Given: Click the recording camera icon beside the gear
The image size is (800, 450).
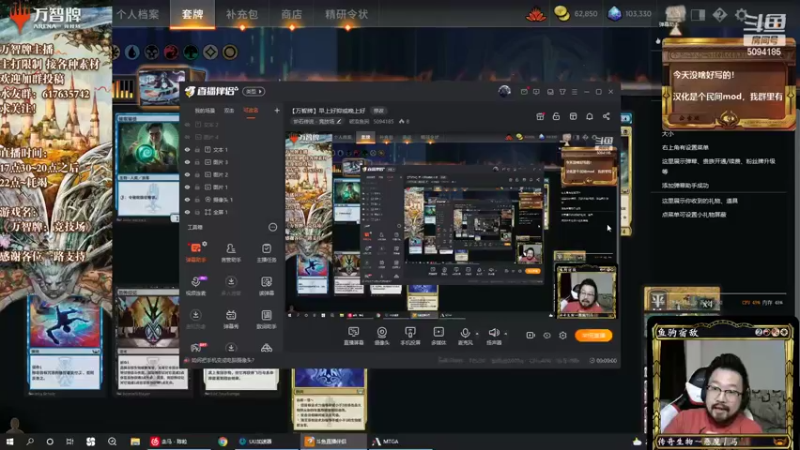Looking at the screenshot, I should pyautogui.click(x=530, y=335).
